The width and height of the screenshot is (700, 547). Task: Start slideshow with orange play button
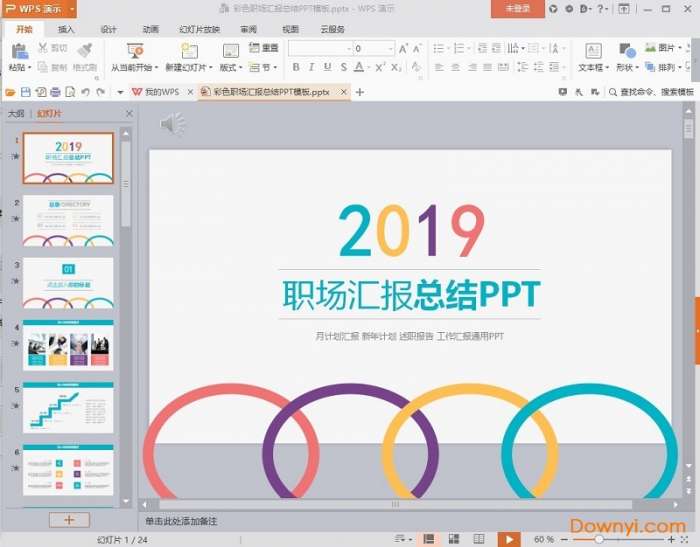pos(509,539)
